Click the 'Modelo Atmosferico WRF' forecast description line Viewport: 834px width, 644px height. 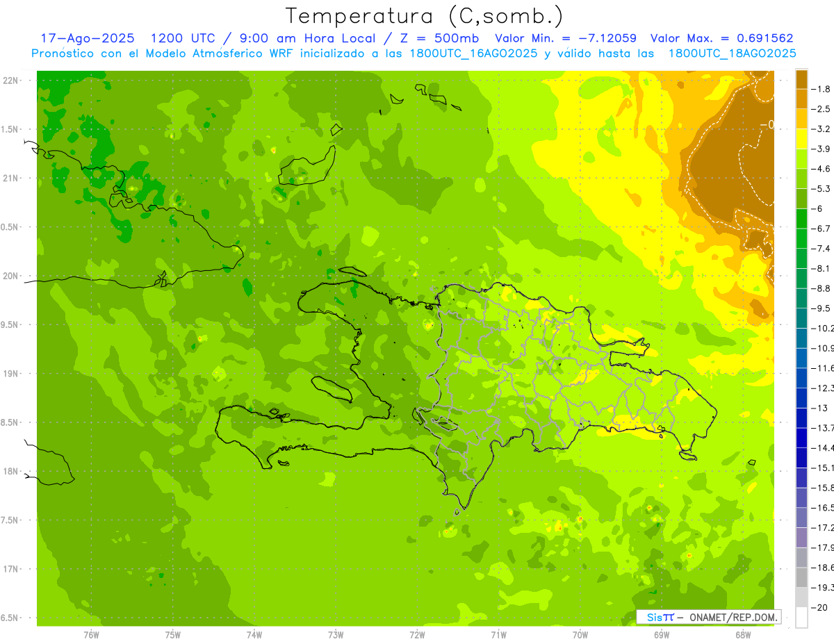[414, 53]
